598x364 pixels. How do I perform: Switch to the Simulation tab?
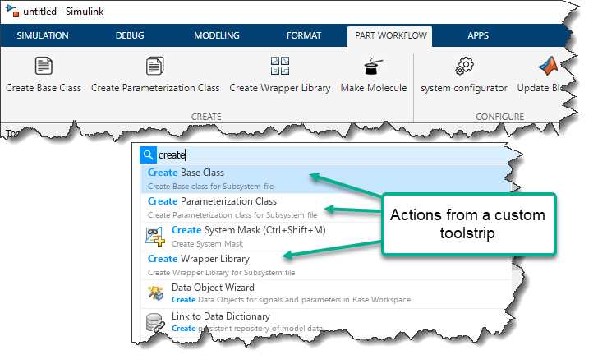43,35
